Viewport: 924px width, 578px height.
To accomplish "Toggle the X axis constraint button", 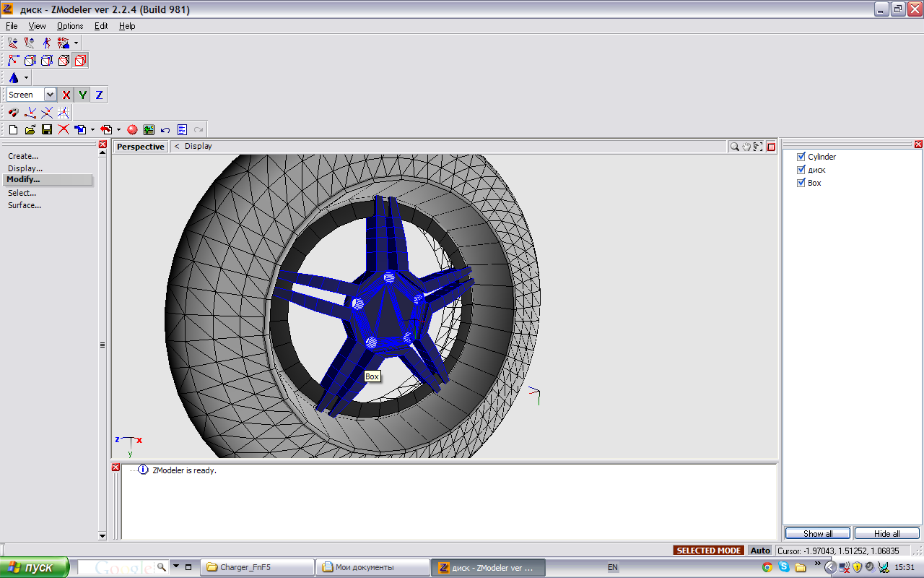I will (x=66, y=95).
